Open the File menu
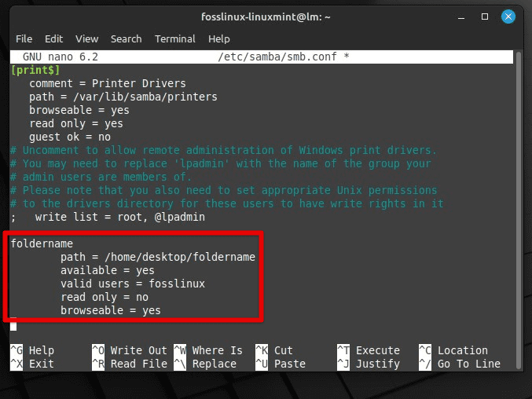 [24, 39]
